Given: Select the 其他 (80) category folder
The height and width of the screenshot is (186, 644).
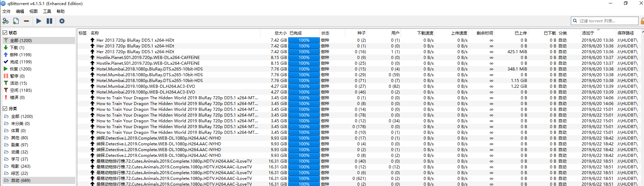Looking at the screenshot, I should coord(39,138).
